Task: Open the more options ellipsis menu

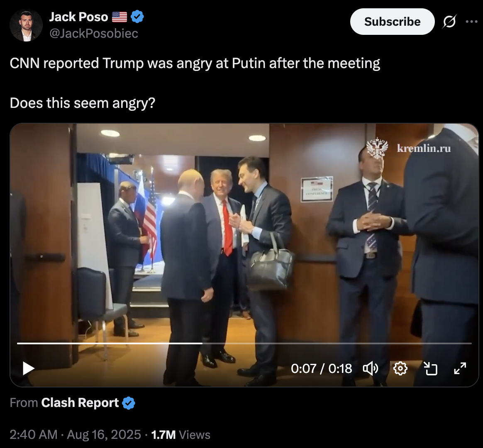Action: [x=471, y=22]
